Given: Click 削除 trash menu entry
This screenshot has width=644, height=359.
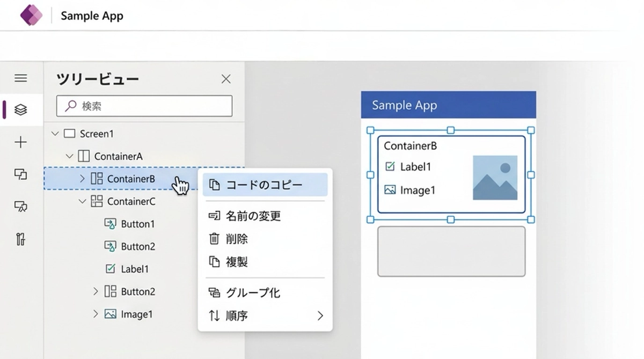Looking at the screenshot, I should tap(237, 239).
